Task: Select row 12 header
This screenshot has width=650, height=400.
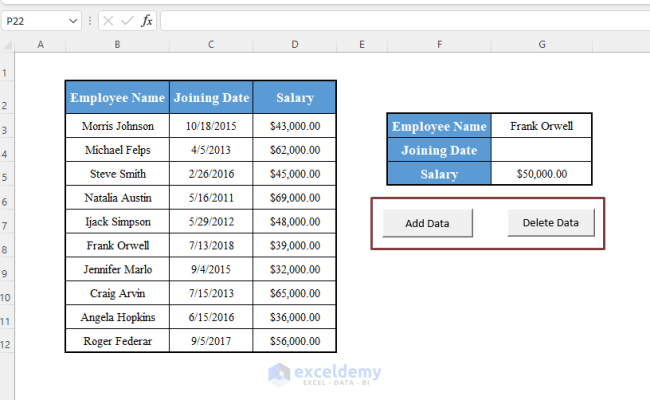Action: click(x=7, y=341)
